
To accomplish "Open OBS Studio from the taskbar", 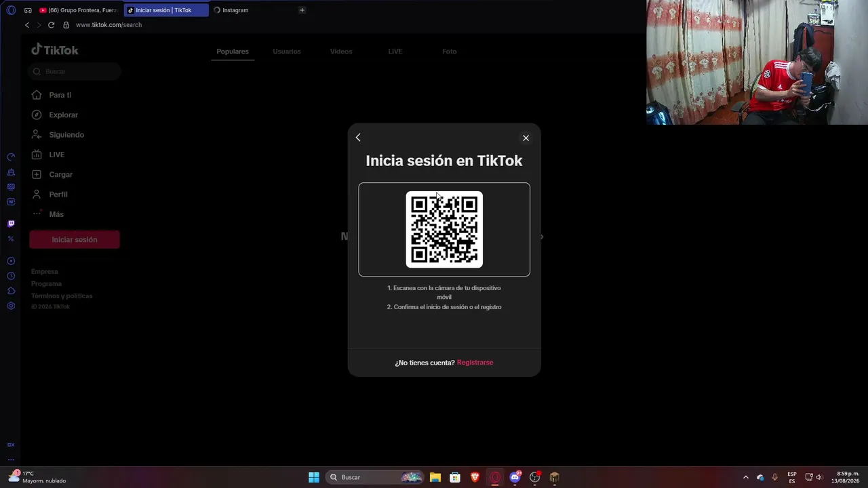I will [534, 477].
